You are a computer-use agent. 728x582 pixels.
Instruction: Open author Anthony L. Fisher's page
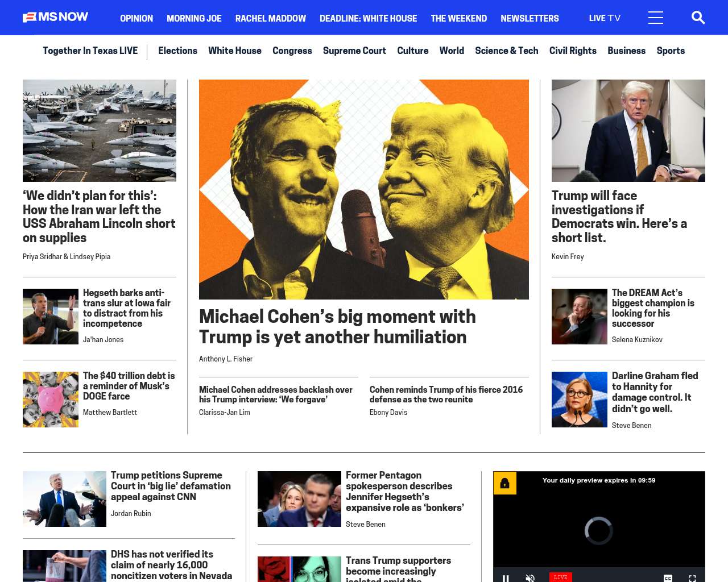[226, 359]
